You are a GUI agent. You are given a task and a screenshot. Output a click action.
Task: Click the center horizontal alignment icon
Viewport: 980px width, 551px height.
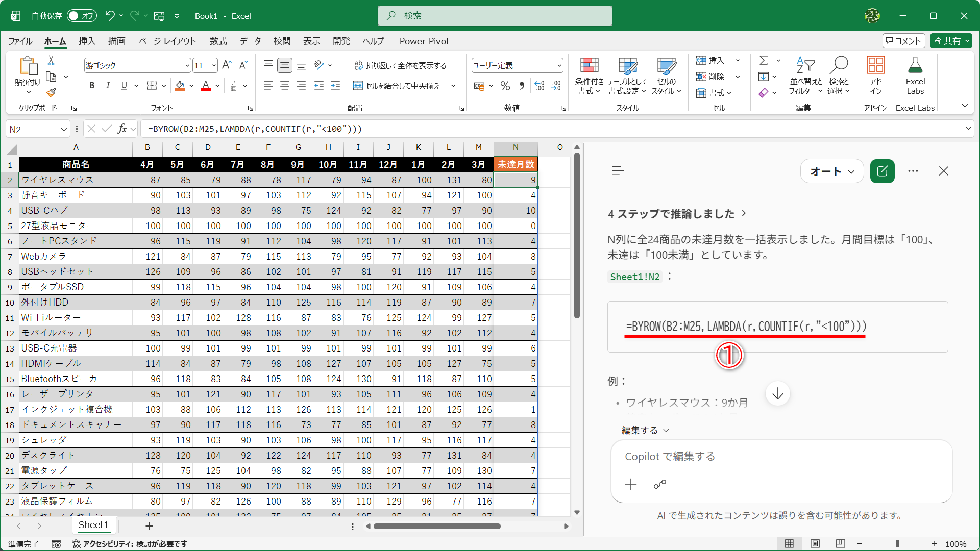(x=285, y=86)
